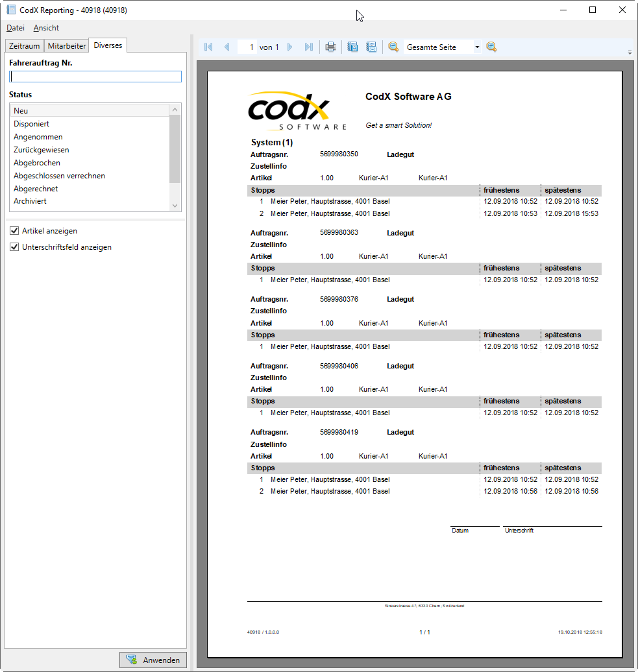
Task: Send the report via the email export icon
Action: pos(371,47)
